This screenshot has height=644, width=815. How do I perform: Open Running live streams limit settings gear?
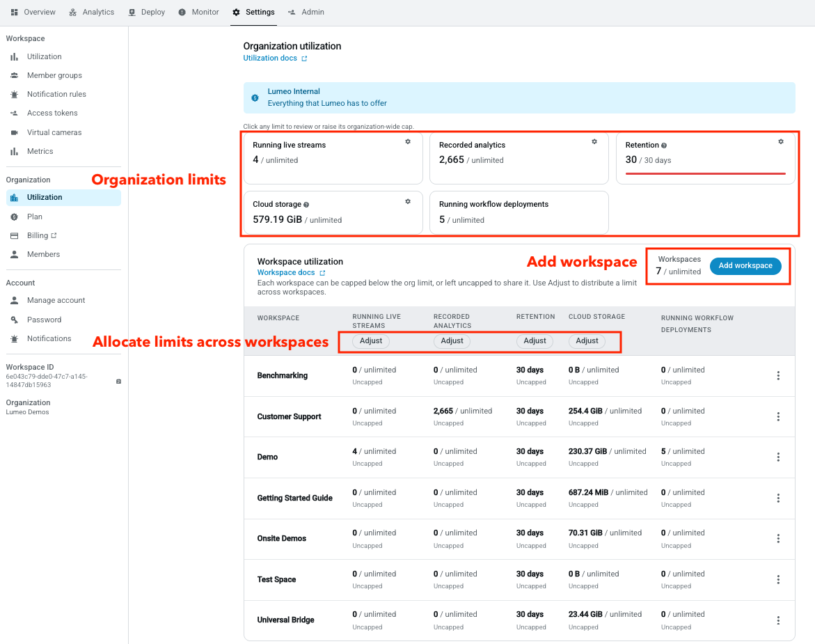coord(408,141)
